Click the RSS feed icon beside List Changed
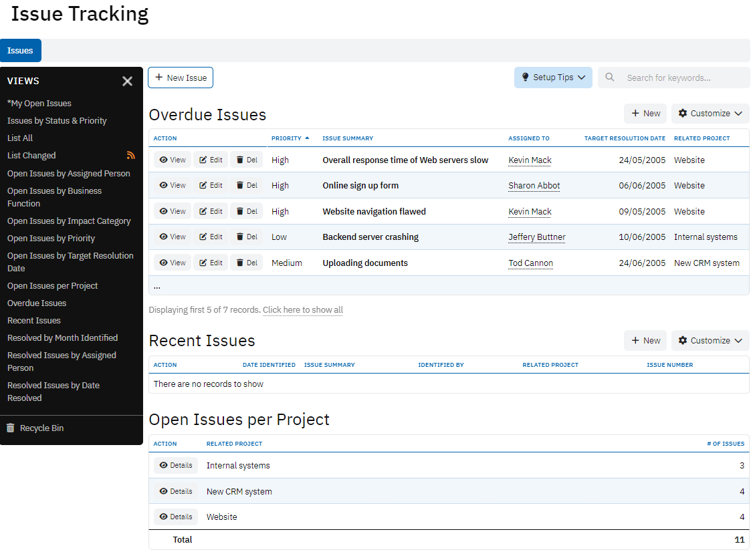The image size is (753, 560). click(x=131, y=156)
